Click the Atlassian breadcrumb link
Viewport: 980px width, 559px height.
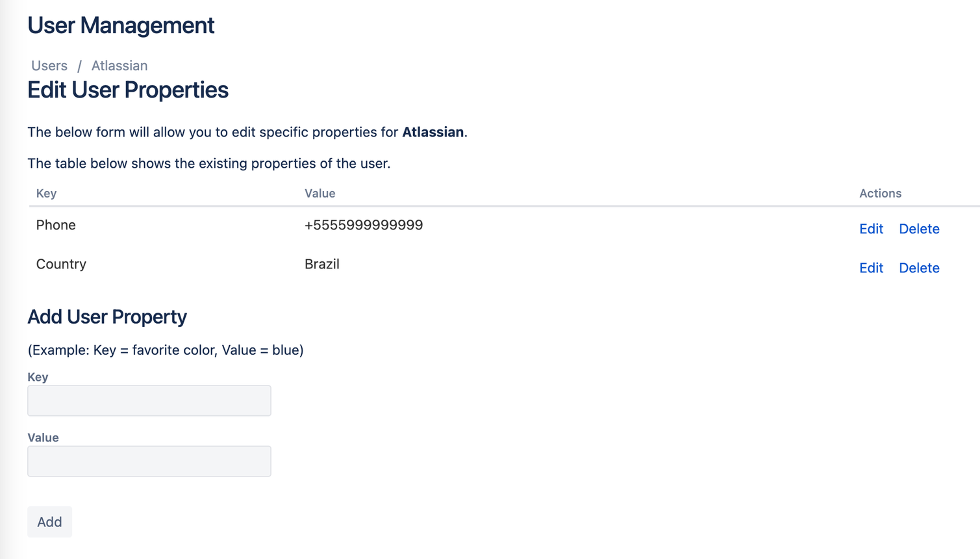pyautogui.click(x=119, y=66)
